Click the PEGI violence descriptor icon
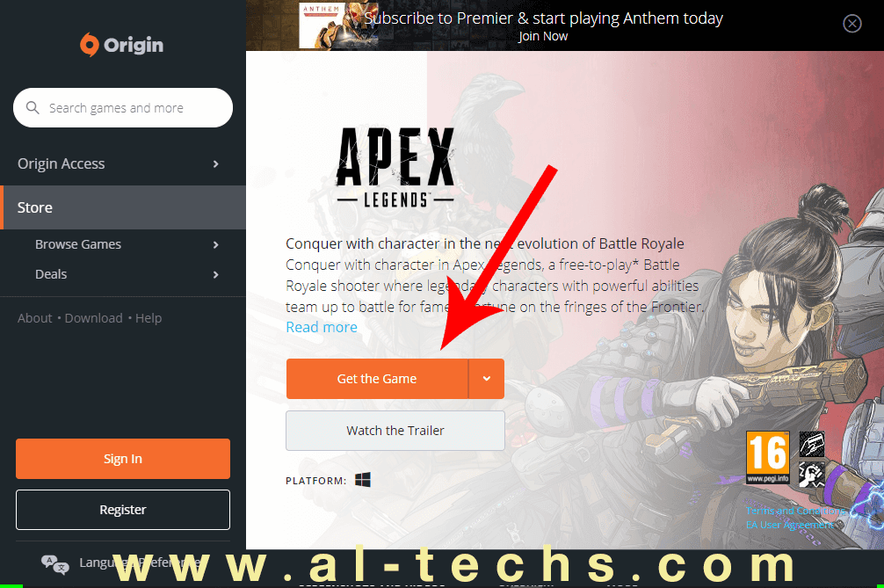Viewport: 884px width, 588px height. coord(812,474)
